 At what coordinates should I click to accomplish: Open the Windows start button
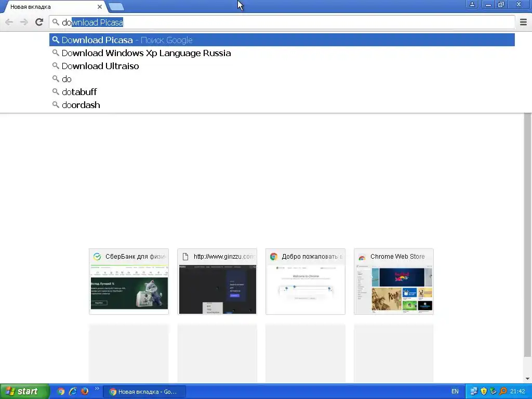[x=24, y=392]
